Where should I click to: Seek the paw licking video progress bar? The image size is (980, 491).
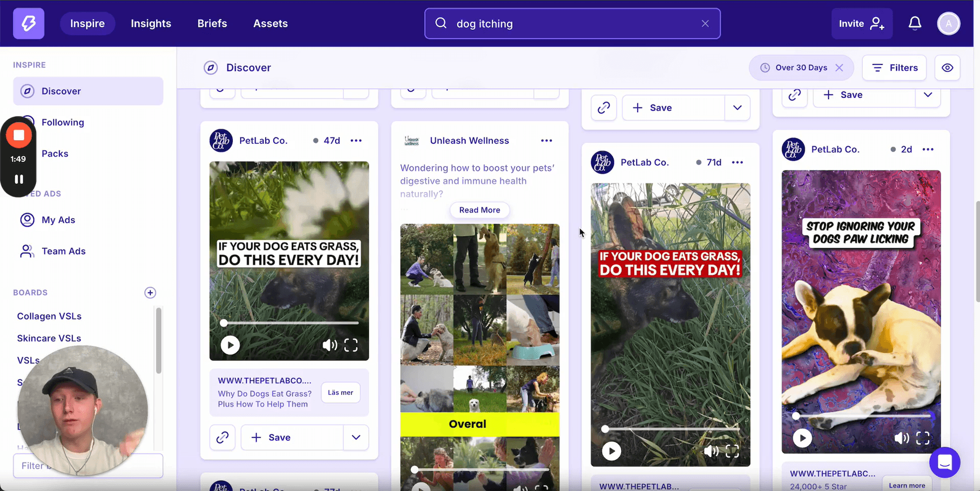[862, 416]
